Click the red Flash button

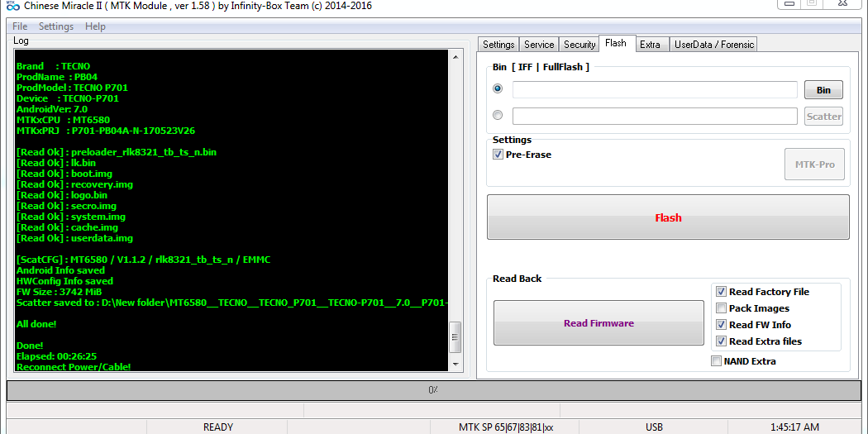point(668,217)
